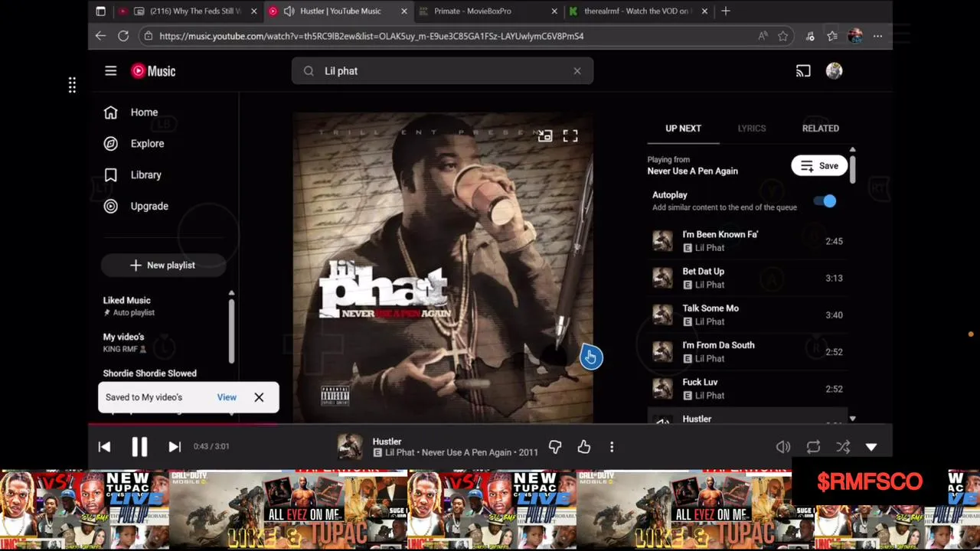Open browser settings ellipsis menu
980x551 pixels.
[x=878, y=36]
